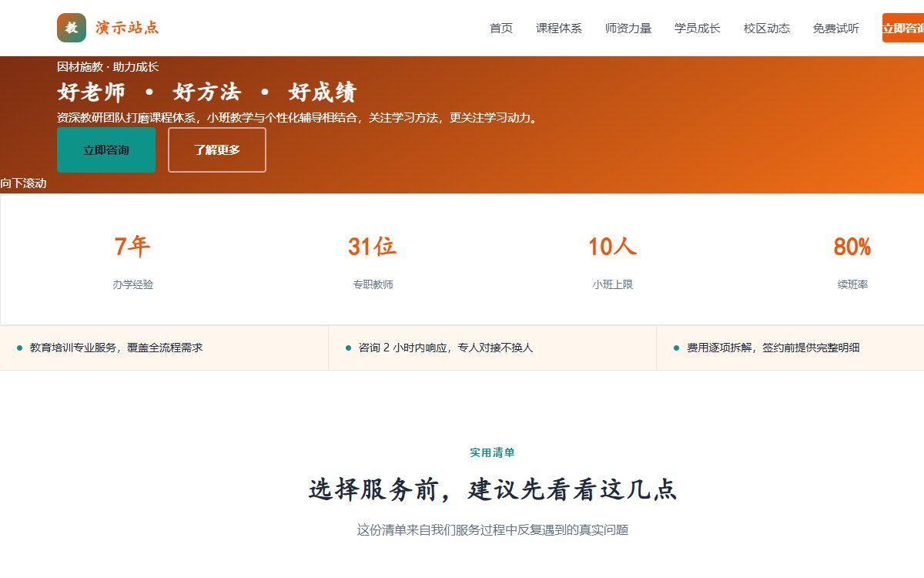The width and height of the screenshot is (924, 578).
Task: Click the 实用清单 section label
Action: point(493,452)
